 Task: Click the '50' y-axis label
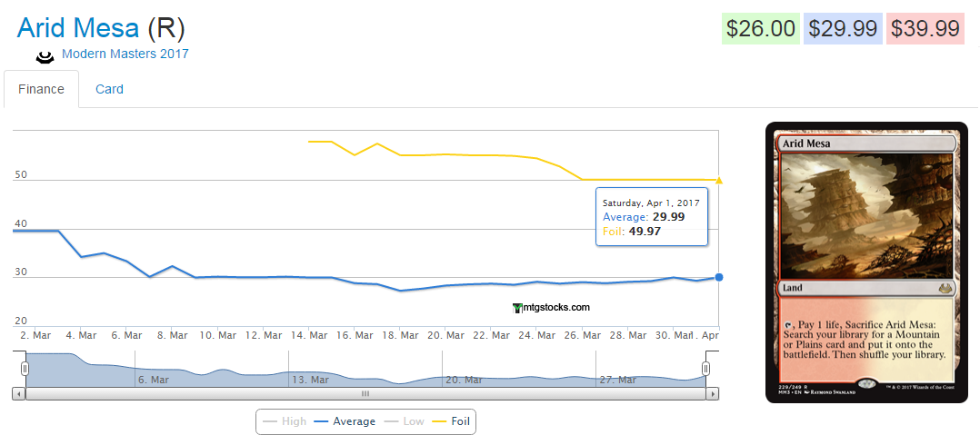pyautogui.click(x=21, y=174)
